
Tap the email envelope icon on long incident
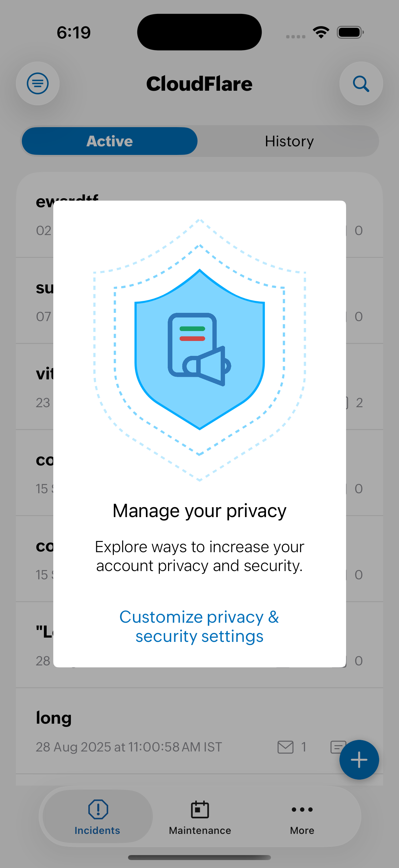(x=285, y=747)
